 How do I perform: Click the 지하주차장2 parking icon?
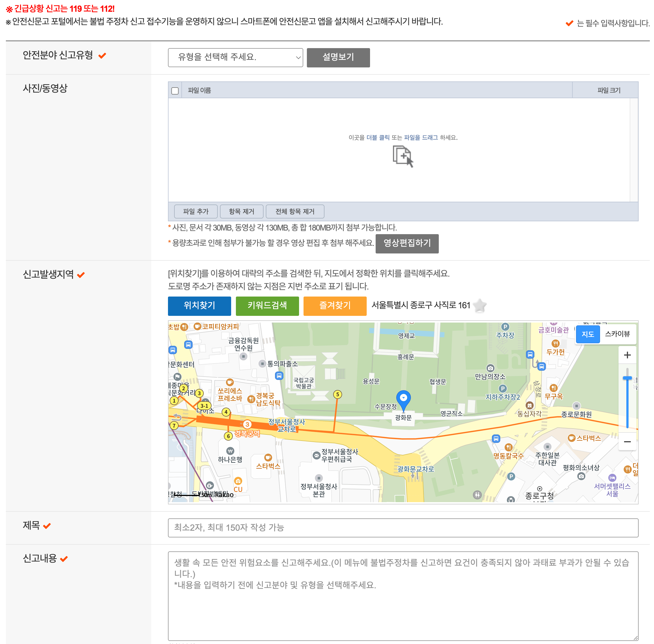503,389
